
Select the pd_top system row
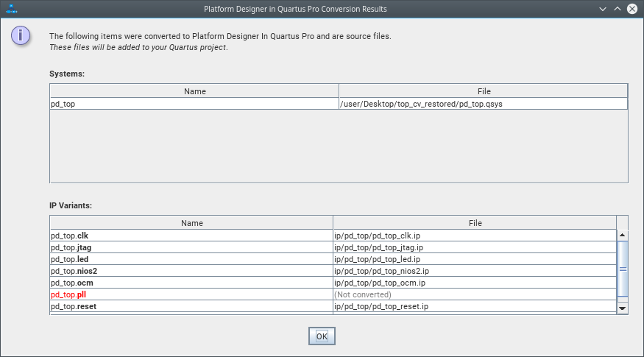pyautogui.click(x=194, y=104)
